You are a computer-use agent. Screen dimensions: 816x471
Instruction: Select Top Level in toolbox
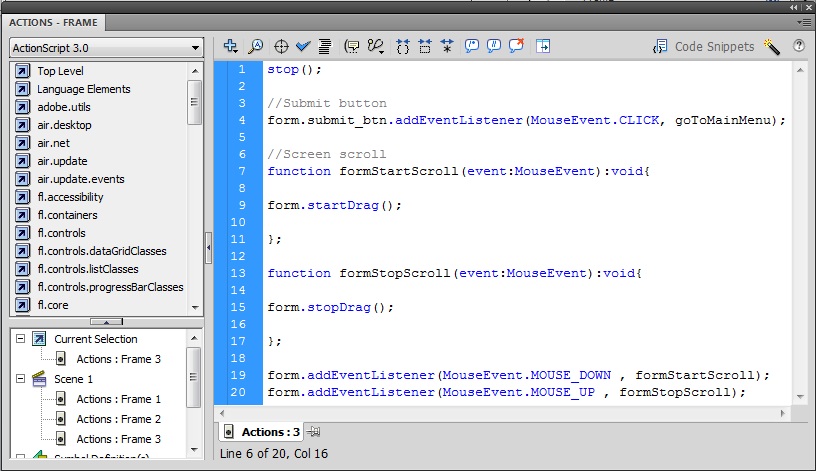[60, 71]
